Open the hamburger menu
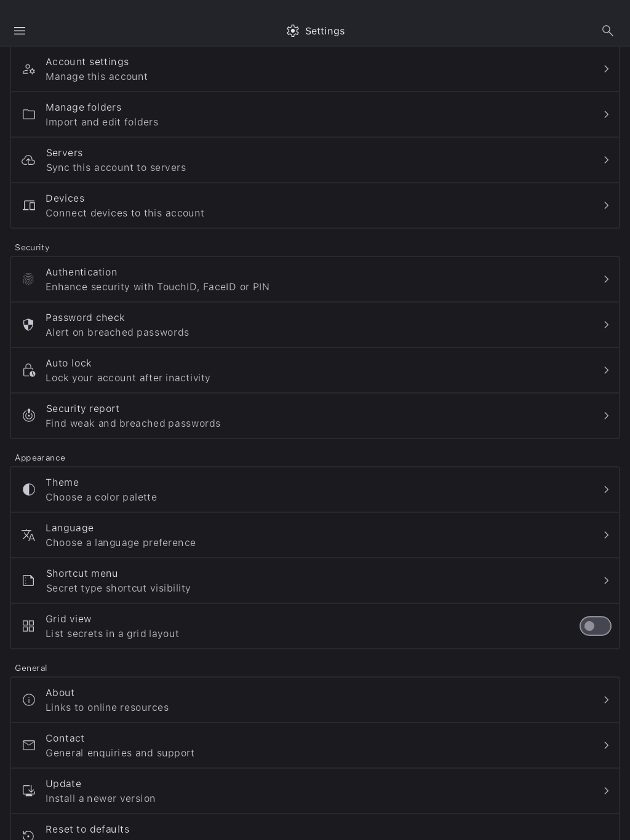 (20, 31)
